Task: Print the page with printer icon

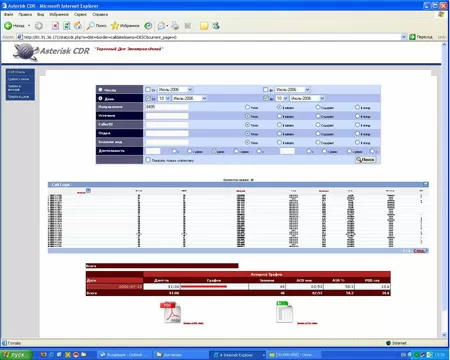Action: (175, 26)
